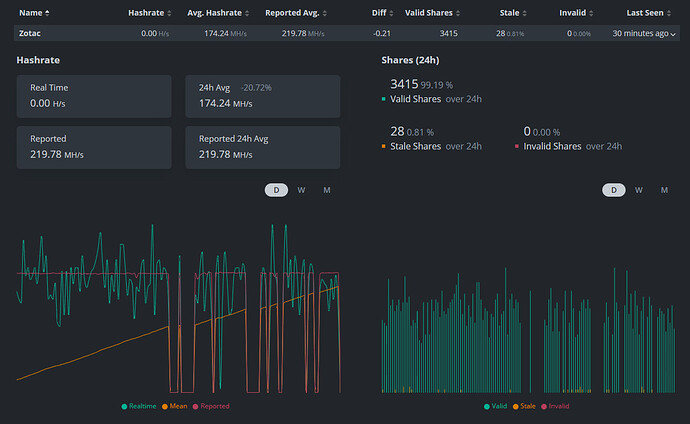This screenshot has height=424, width=690.
Task: Select the 30 minutes ago text
Action: (x=640, y=33)
